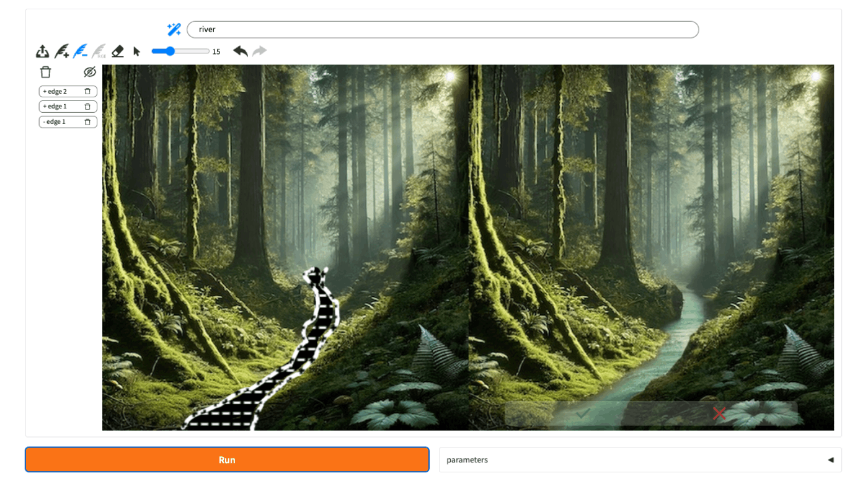868x494 pixels.
Task: Select the positive edge brush tool
Action: click(61, 51)
